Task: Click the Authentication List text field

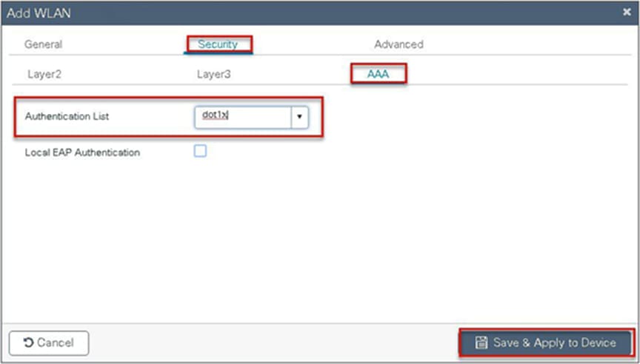Action: pyautogui.click(x=243, y=118)
